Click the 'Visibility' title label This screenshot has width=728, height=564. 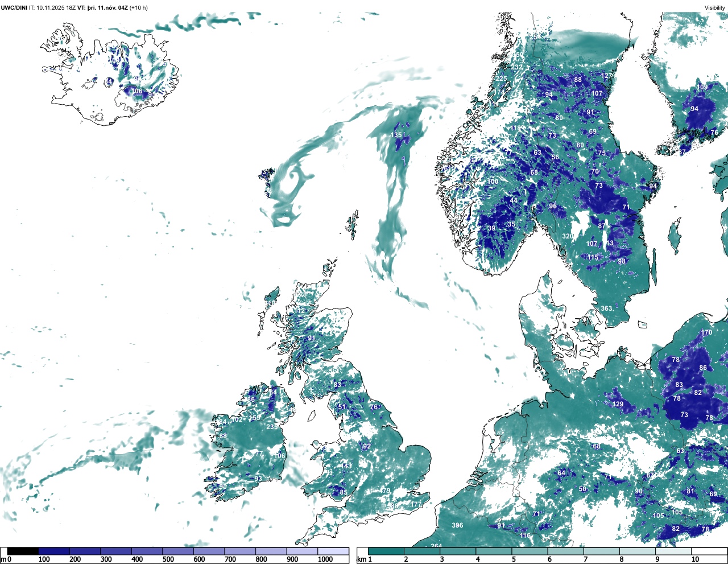click(715, 8)
